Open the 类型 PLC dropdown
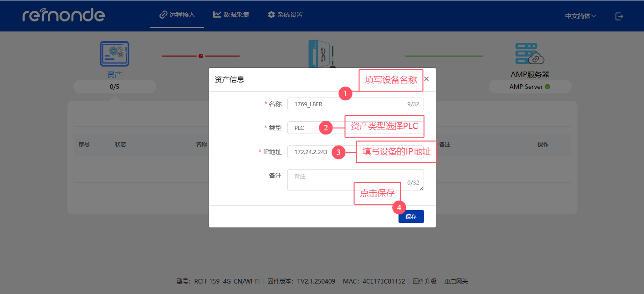The height and width of the screenshot is (294, 644). (x=355, y=128)
